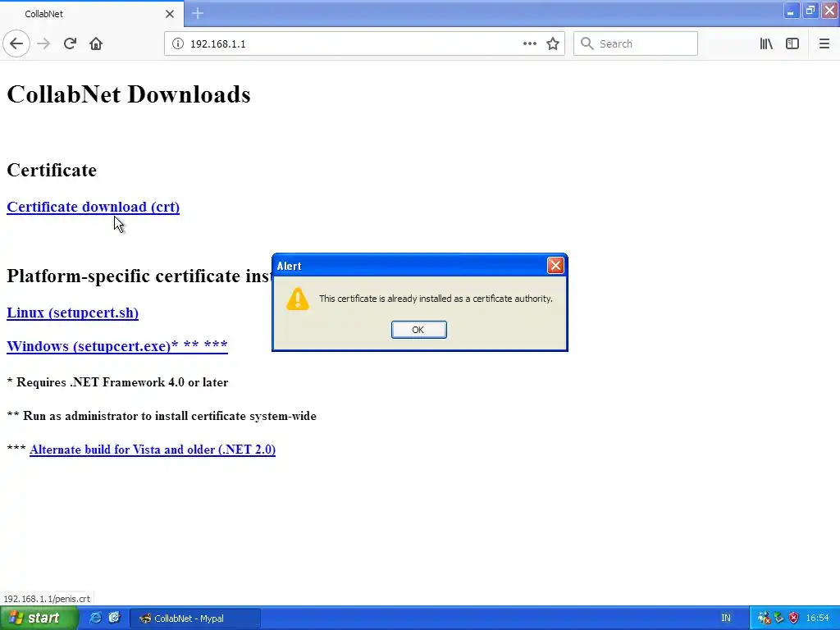840x630 pixels.
Task: Open page actions three-dot menu
Action: tap(529, 44)
